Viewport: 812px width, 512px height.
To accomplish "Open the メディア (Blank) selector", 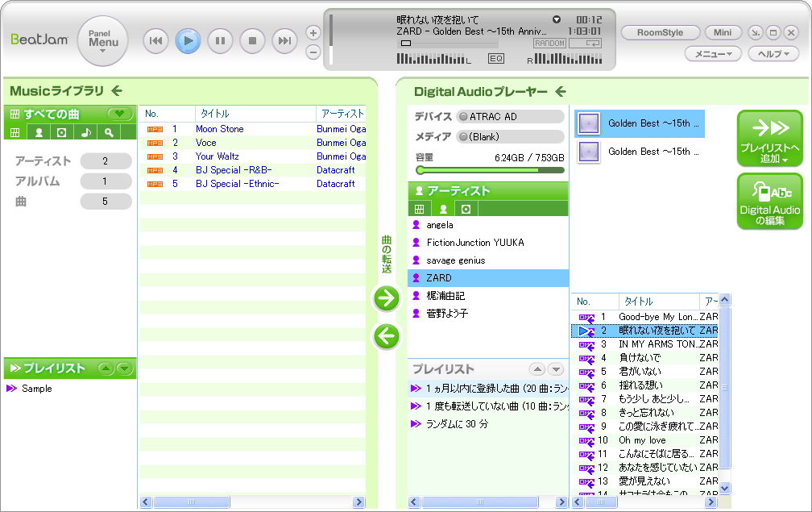I will 510,137.
